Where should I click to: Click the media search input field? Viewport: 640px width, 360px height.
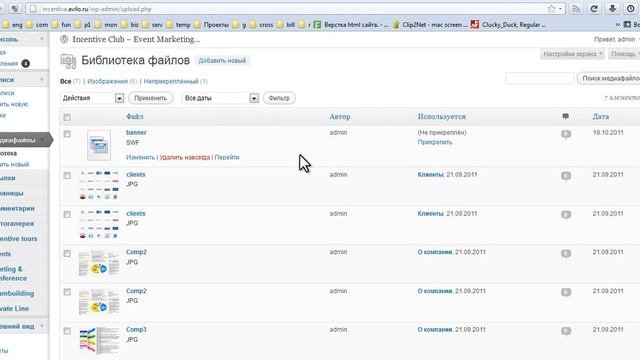(x=540, y=78)
